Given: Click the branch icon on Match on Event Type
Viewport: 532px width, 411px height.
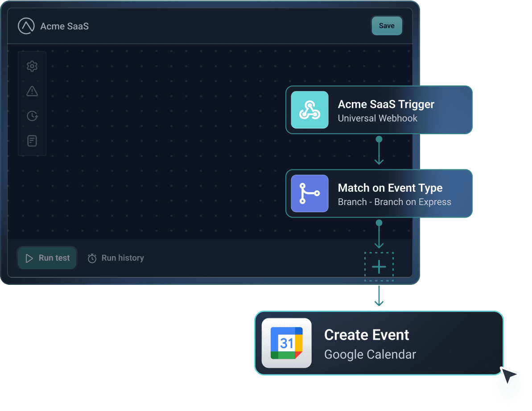Looking at the screenshot, I should [309, 193].
